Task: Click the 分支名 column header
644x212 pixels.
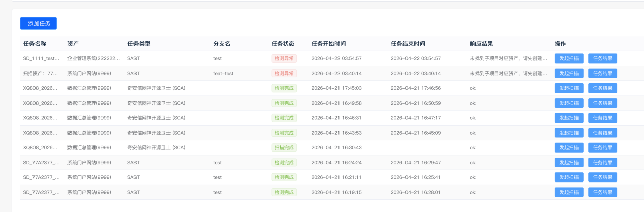Action: 222,44
